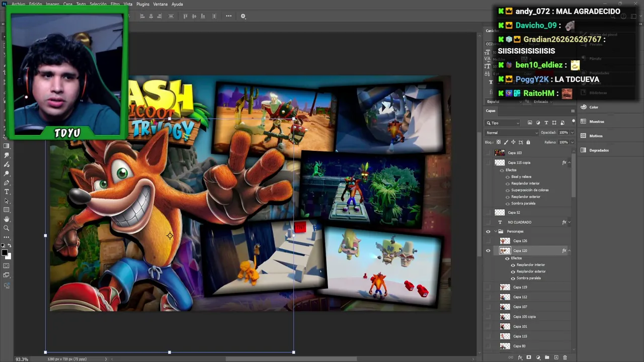Toggle lock all for the layer
Viewport: 644px width, 362px height.
[x=528, y=142]
